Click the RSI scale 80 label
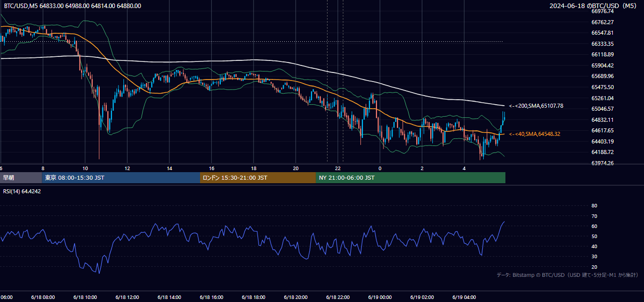 (x=594, y=206)
